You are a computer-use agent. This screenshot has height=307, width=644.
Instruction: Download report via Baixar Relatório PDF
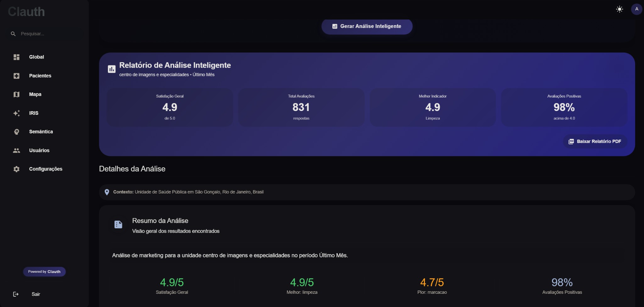pos(595,142)
